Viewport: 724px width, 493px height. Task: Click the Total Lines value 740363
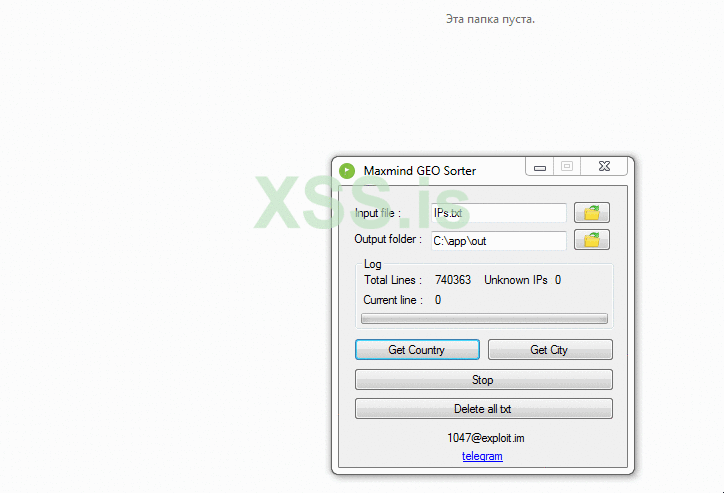[x=453, y=280]
